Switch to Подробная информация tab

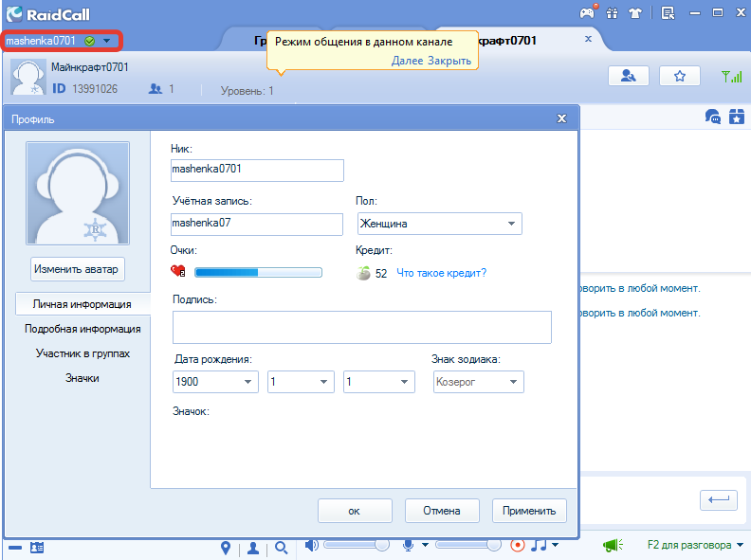click(x=82, y=329)
